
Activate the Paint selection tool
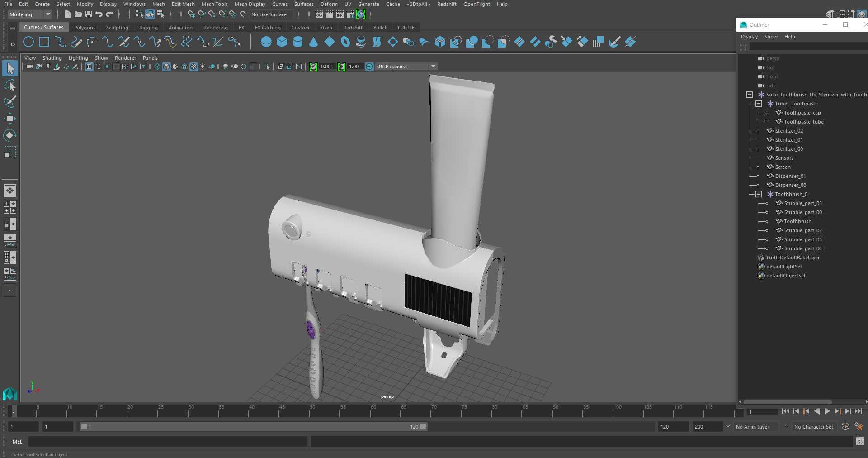pyautogui.click(x=10, y=102)
